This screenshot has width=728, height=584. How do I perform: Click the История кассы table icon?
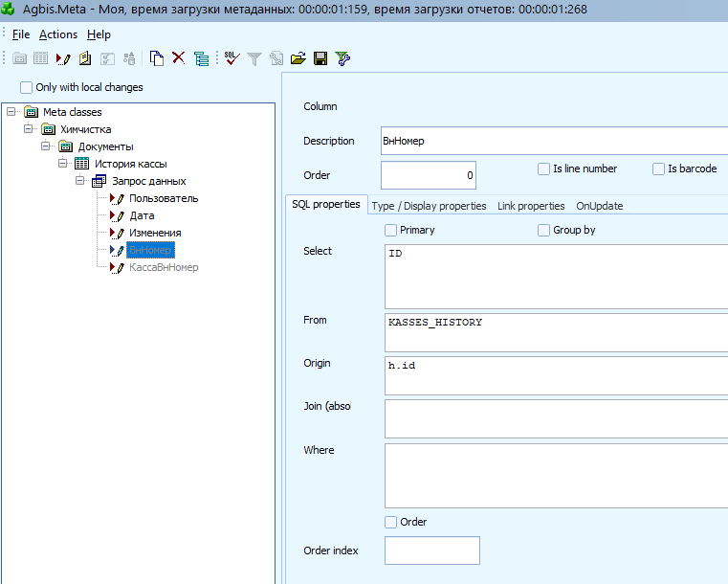[81, 164]
